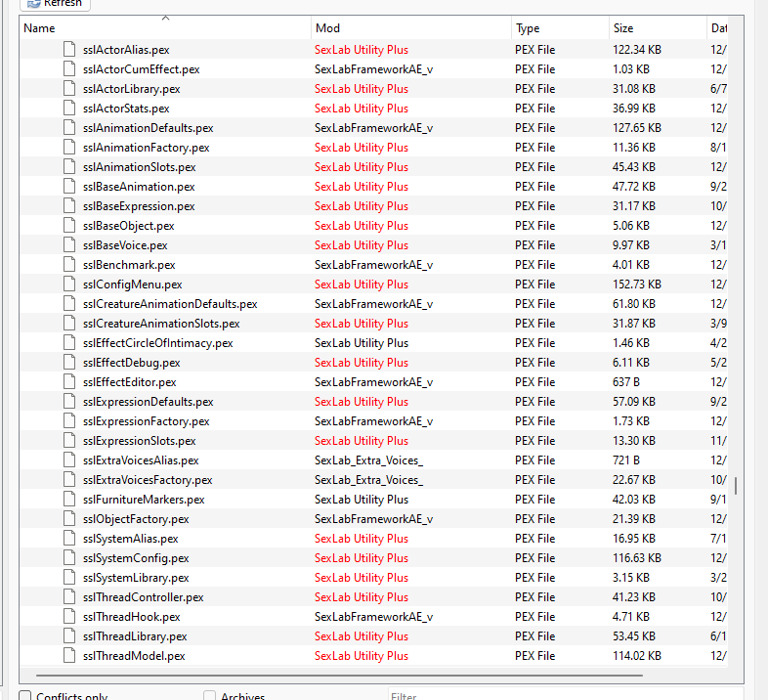The height and width of the screenshot is (700, 768).
Task: Click the file icon beside sslActorAlias.pex
Action: coord(69,50)
